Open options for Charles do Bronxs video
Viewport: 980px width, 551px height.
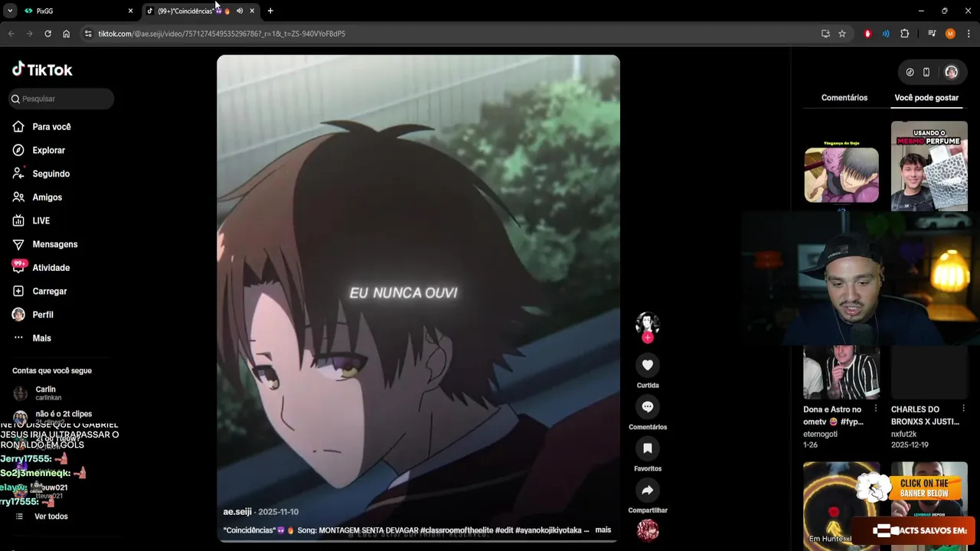coord(962,409)
